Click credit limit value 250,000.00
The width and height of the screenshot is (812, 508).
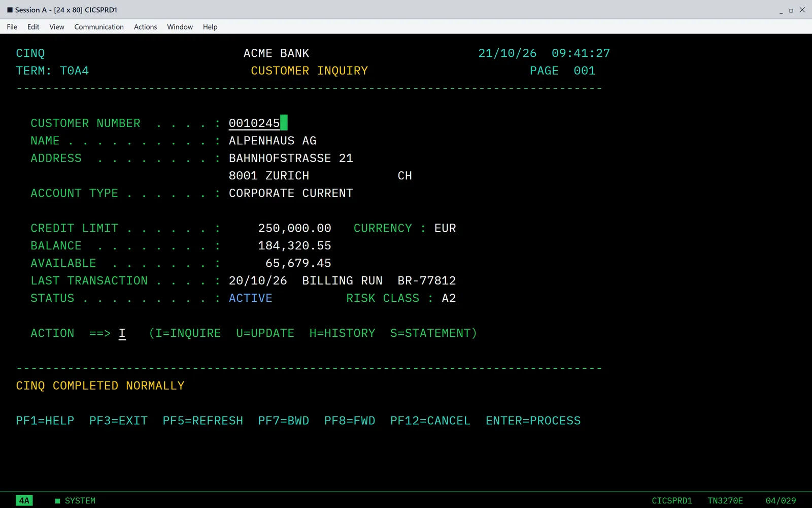pos(295,229)
